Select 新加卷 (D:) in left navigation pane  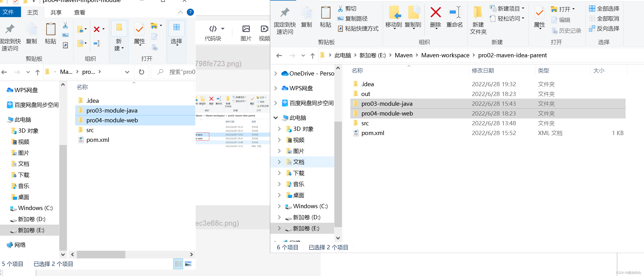29,219
